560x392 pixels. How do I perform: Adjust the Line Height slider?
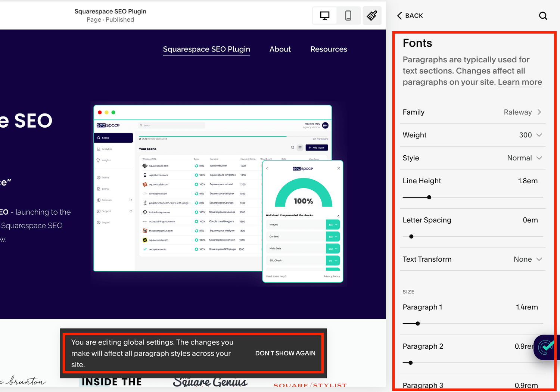point(429,197)
